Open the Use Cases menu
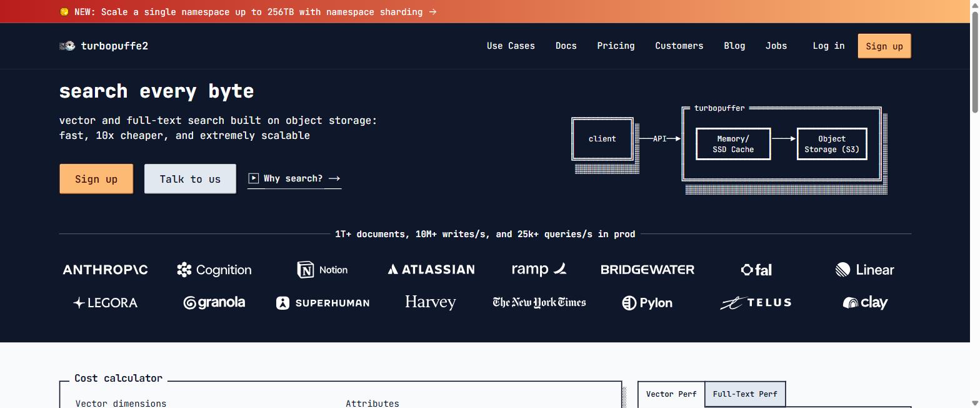 tap(511, 46)
